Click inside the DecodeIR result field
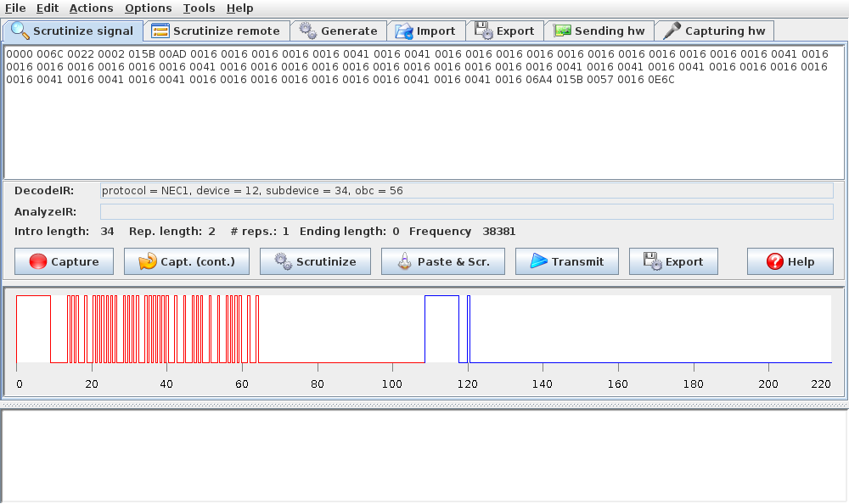The width and height of the screenshot is (849, 504). pyautogui.click(x=466, y=191)
